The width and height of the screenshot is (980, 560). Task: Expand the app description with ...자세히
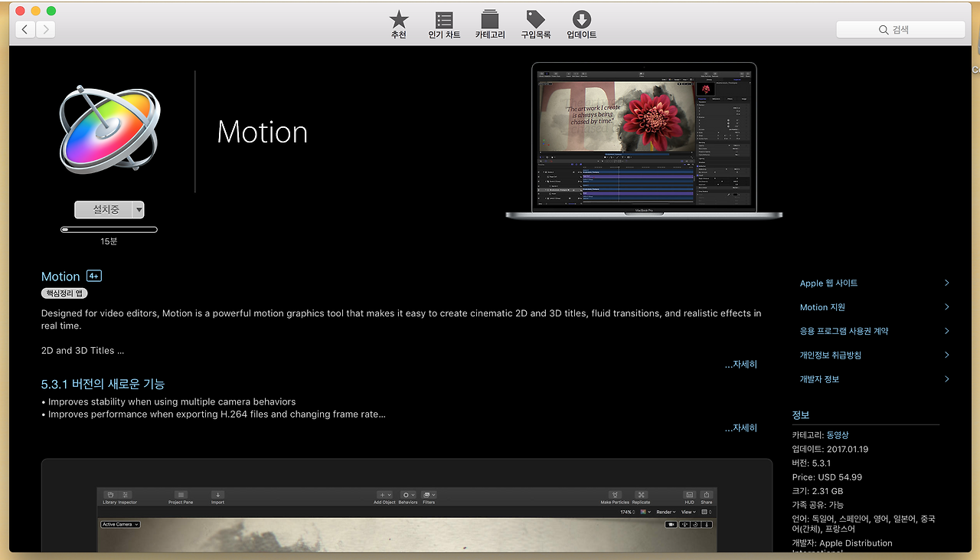pyautogui.click(x=741, y=365)
